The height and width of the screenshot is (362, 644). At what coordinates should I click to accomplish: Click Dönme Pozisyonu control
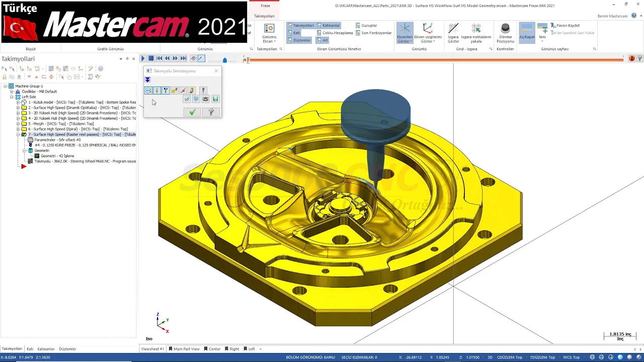(x=505, y=33)
